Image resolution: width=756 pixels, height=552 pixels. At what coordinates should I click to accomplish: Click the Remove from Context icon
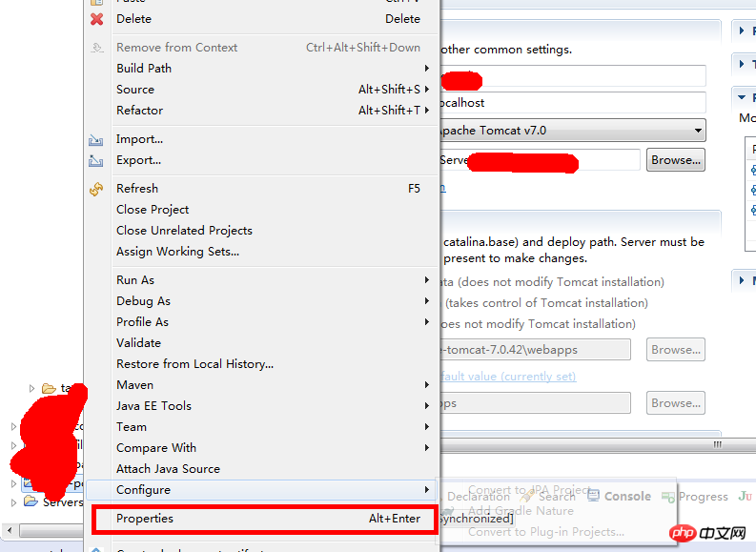pos(97,48)
